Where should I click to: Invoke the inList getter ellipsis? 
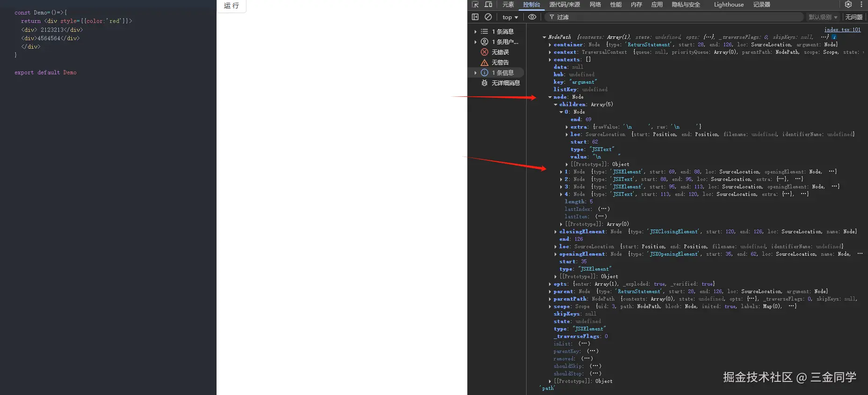(584, 344)
